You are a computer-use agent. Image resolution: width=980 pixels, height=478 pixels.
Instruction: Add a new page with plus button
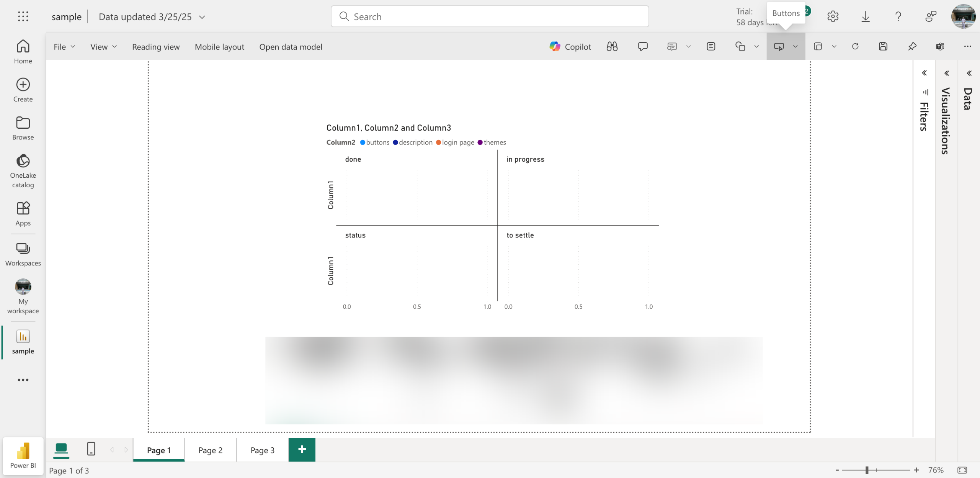pos(302,449)
